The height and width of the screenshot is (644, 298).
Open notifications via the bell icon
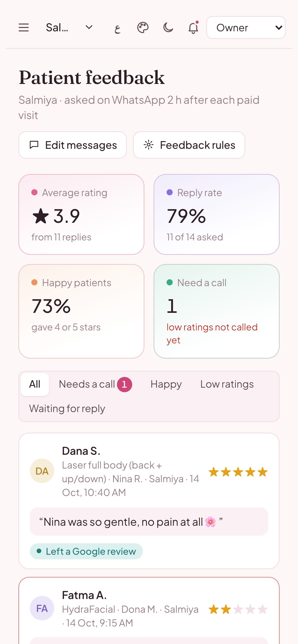pyautogui.click(x=193, y=27)
